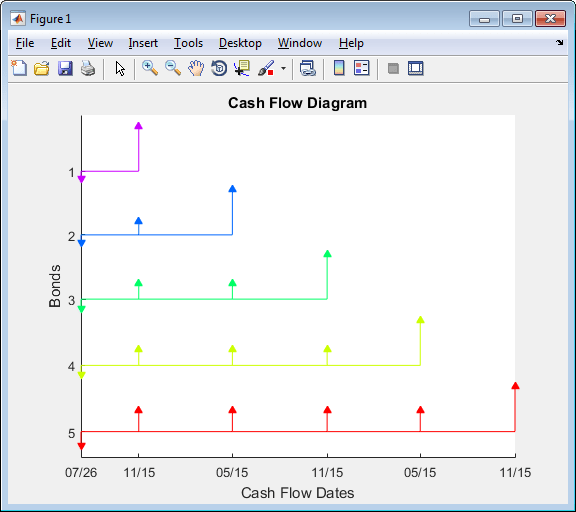This screenshot has height=512, width=576.
Task: Click the Cash Flow Dates x-axis label
Action: pos(298,493)
